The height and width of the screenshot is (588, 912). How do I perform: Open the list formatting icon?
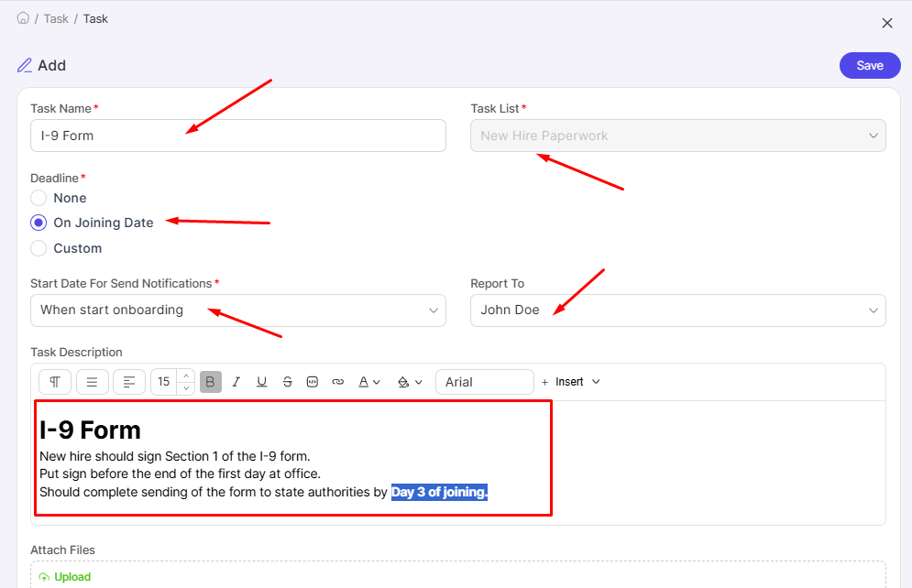(x=92, y=382)
